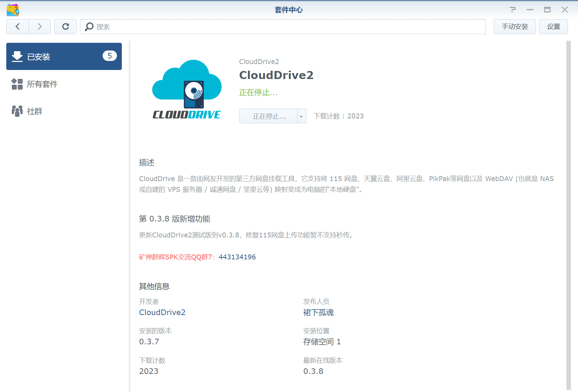The width and height of the screenshot is (578, 392).
Task: Click the 社群 people icon
Action: pyautogui.click(x=17, y=111)
